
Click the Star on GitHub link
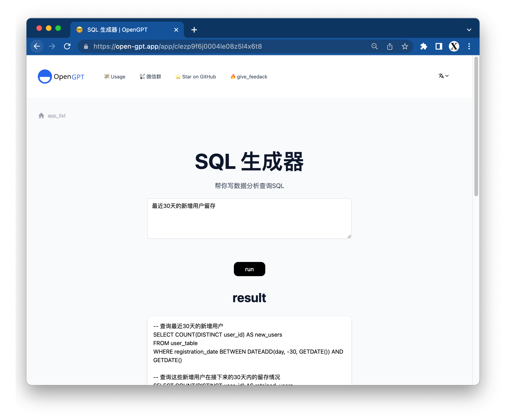196,77
